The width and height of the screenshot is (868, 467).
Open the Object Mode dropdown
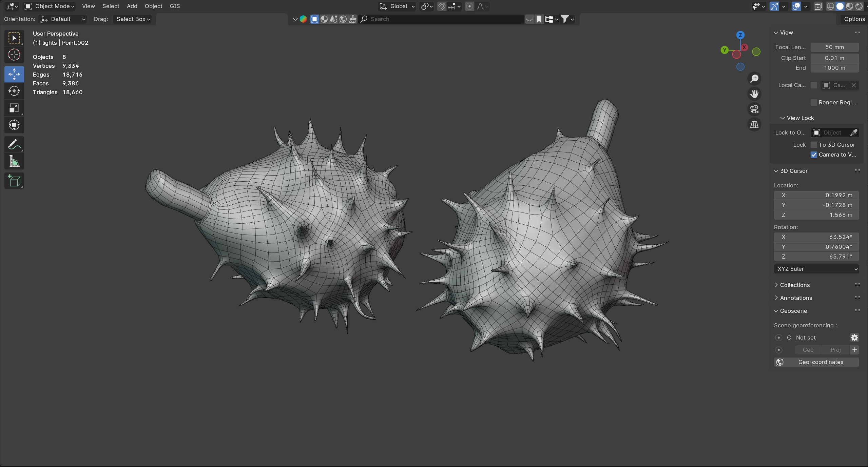click(x=50, y=6)
